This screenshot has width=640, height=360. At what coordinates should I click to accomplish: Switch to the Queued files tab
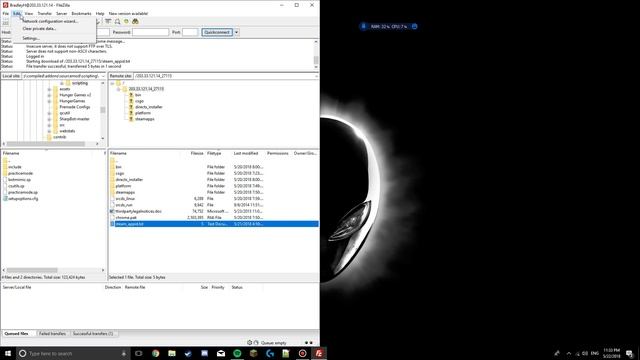click(16, 333)
